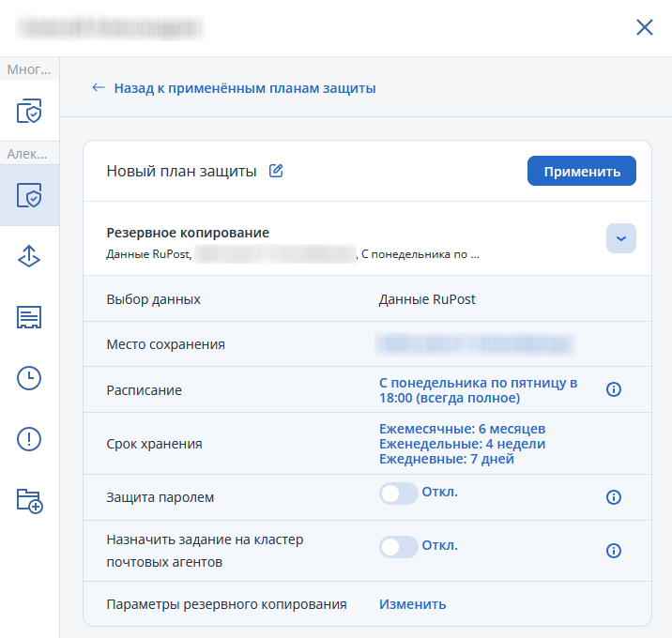Select Мног... group label in sidebar
Screen dimensions: 672x638
click(29, 69)
